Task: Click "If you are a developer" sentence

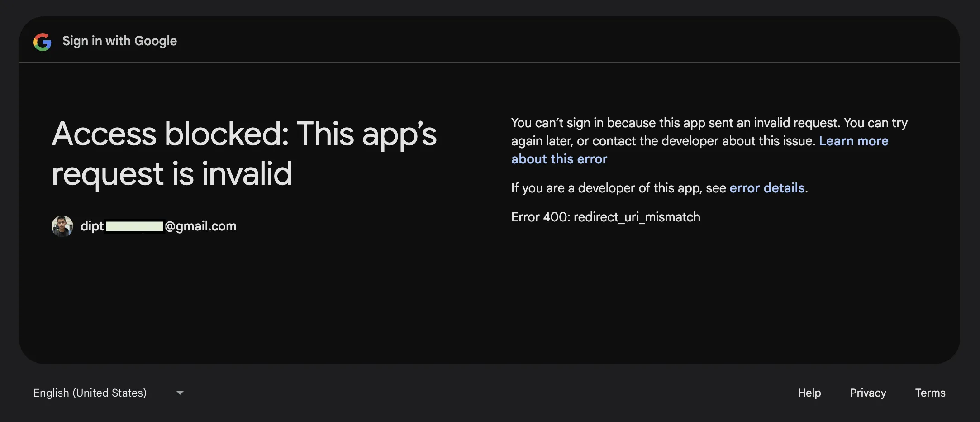Action: [x=619, y=188]
